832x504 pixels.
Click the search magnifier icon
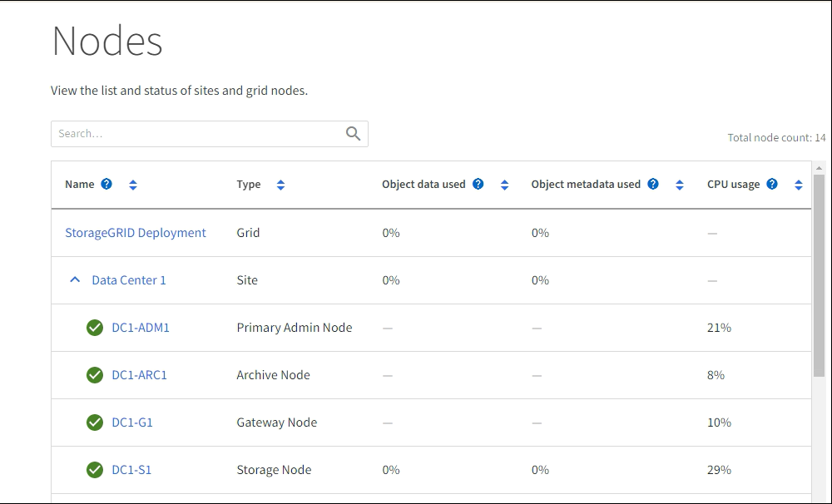coord(354,134)
